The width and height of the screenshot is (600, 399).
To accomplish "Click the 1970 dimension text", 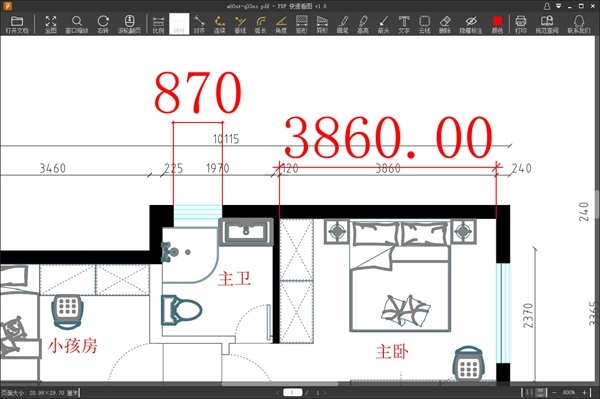I will pyautogui.click(x=218, y=168).
